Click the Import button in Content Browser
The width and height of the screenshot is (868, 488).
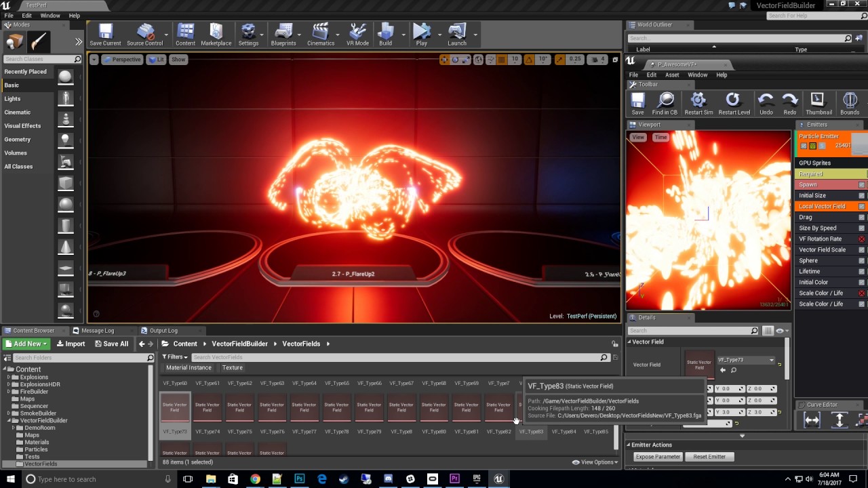point(71,344)
